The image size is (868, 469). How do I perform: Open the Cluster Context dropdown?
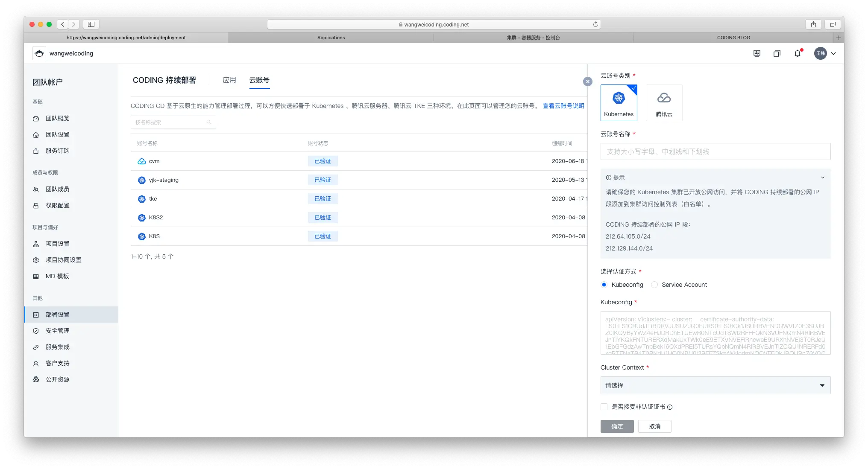click(x=716, y=385)
